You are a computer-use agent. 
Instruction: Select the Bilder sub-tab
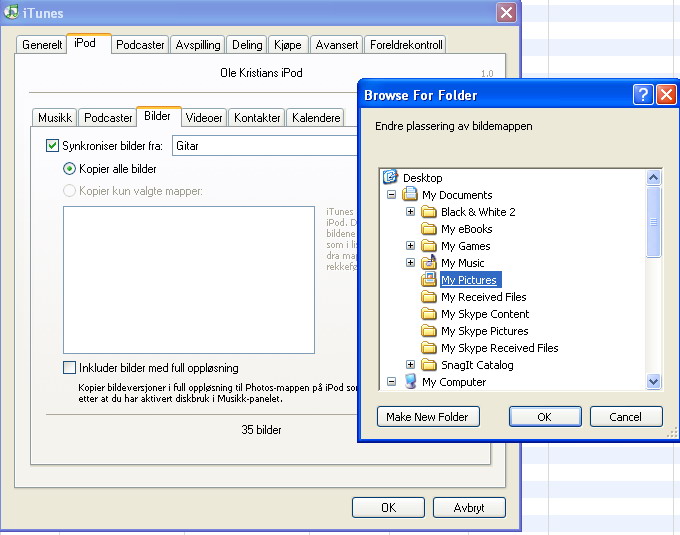pos(157,116)
